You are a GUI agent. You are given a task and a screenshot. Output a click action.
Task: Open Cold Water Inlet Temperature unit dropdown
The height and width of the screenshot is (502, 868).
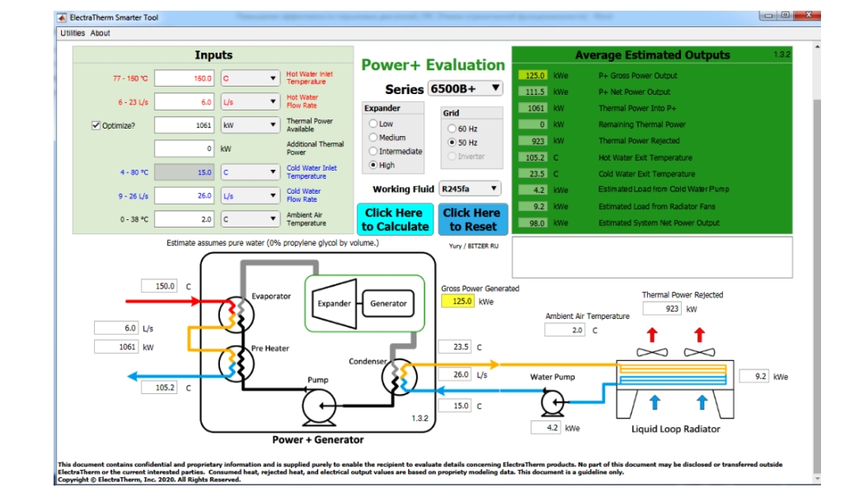251,172
